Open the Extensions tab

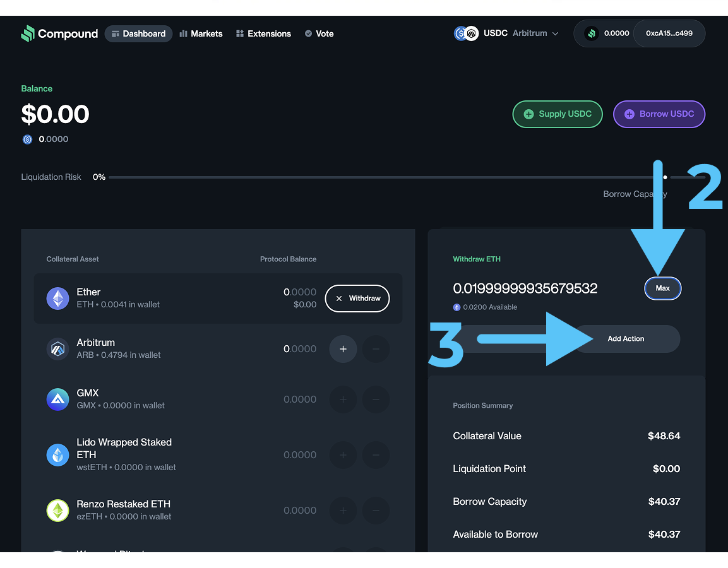point(263,33)
